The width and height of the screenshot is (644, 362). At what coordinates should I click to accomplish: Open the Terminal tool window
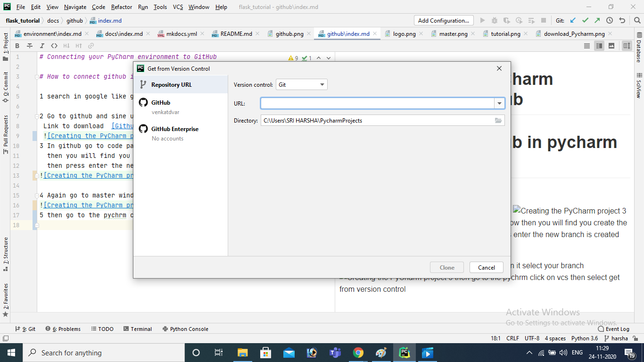click(137, 329)
